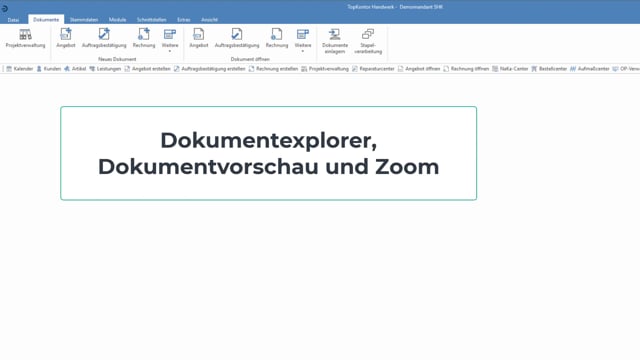Viewport: 640px width, 360px height.
Task: Create new Angebot in Neues Dokument group
Action: coord(66,39)
